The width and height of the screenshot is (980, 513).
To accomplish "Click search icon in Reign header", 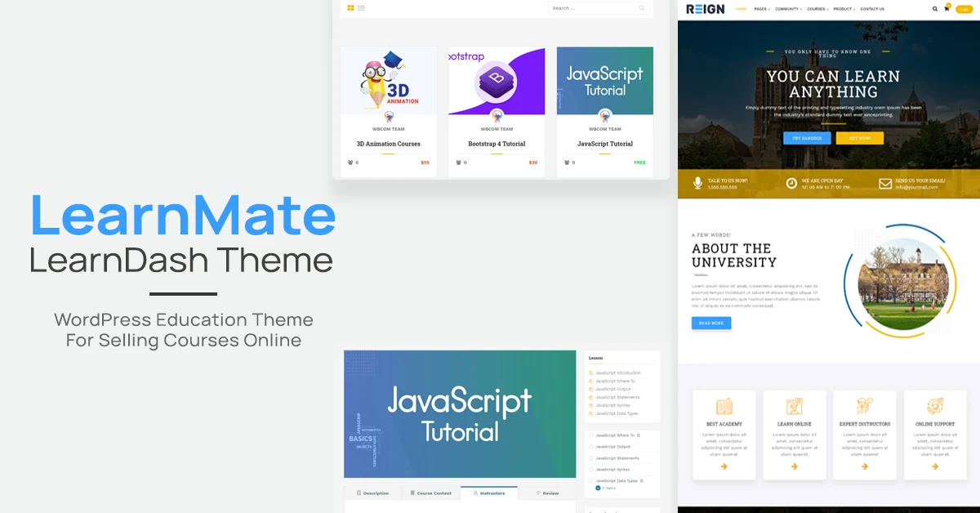I will [935, 9].
